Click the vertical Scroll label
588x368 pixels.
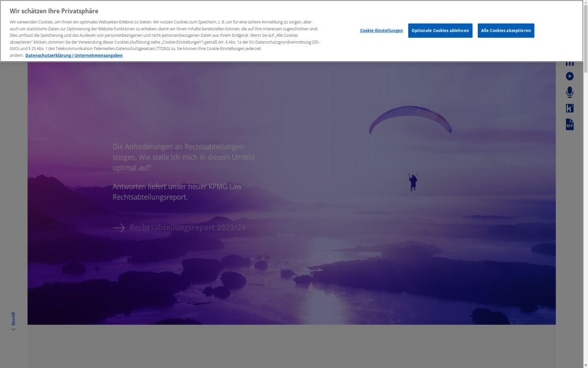pos(13,318)
